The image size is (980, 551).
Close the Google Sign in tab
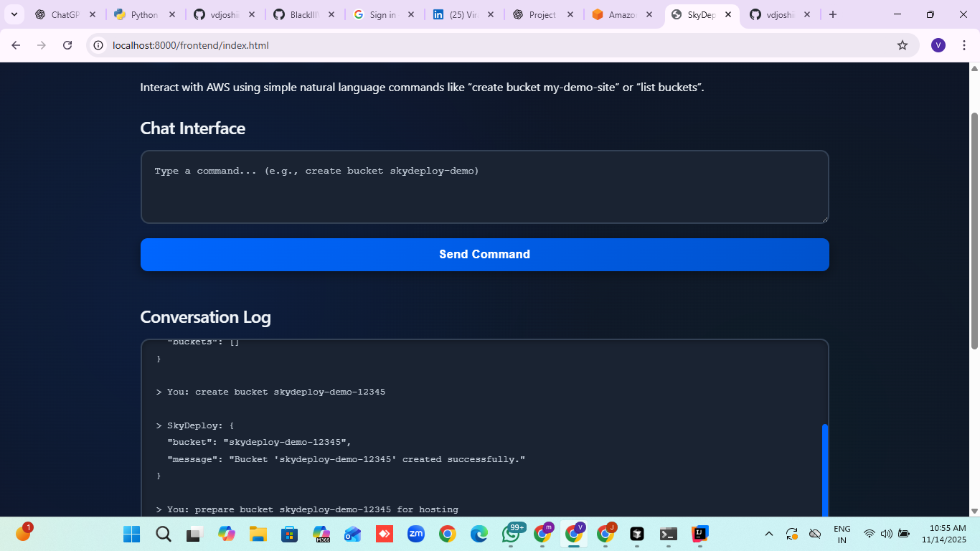click(x=411, y=14)
